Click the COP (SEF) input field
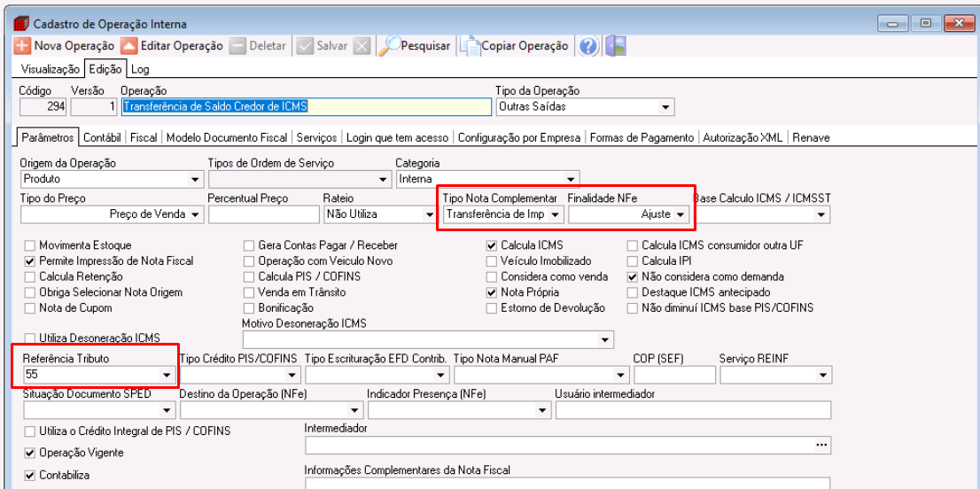This screenshot has height=489, width=980. click(x=674, y=375)
